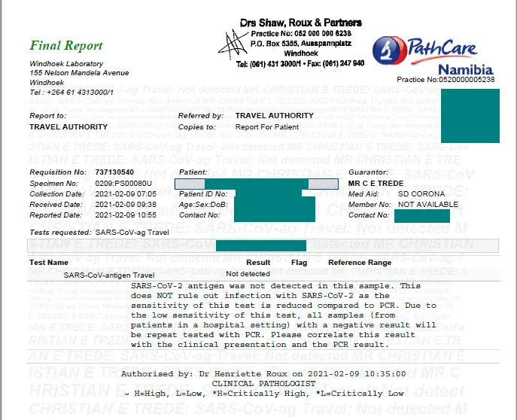
Task: Click the H=High, L=Low legend line
Action: coord(264,394)
